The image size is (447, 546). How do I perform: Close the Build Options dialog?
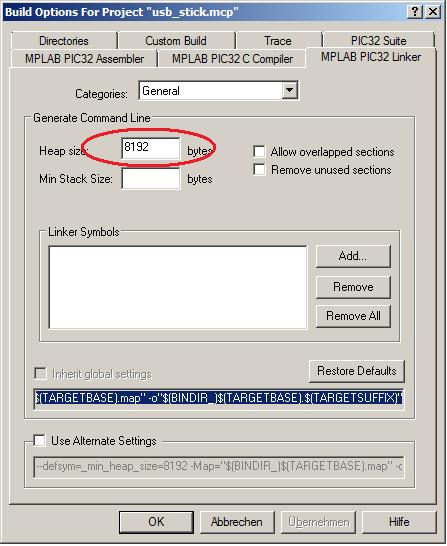tap(433, 12)
